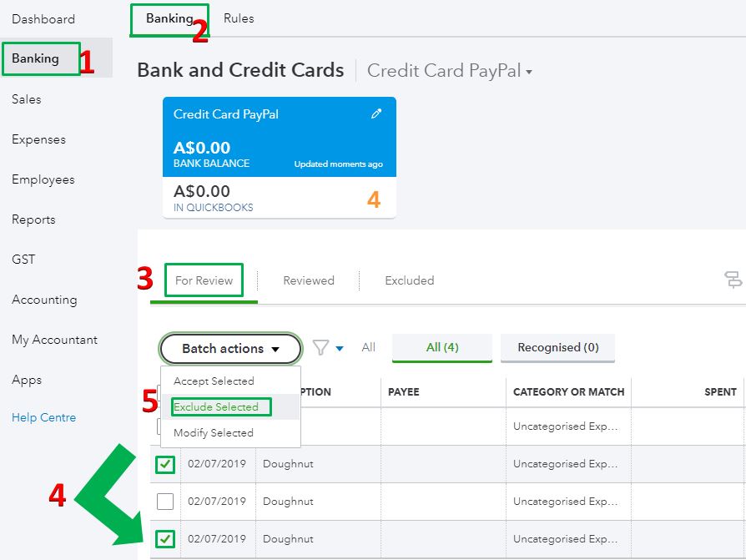Select the Credit Card PayPal account card
Screen dimensions: 746x560
(280, 158)
